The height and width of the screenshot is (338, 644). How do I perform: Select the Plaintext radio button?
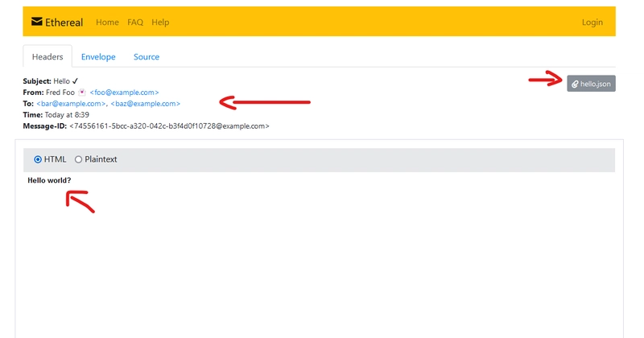click(78, 159)
